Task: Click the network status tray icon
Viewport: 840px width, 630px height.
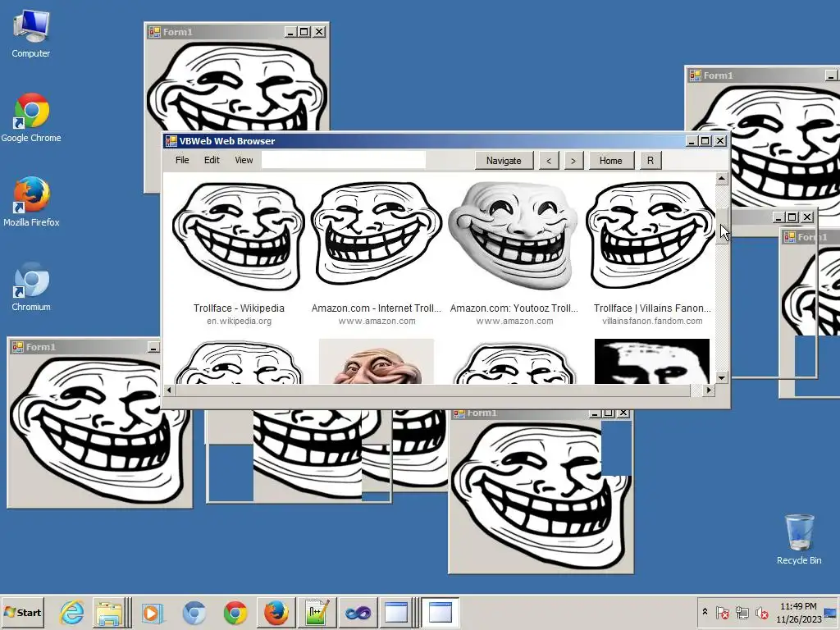Action: (x=742, y=612)
